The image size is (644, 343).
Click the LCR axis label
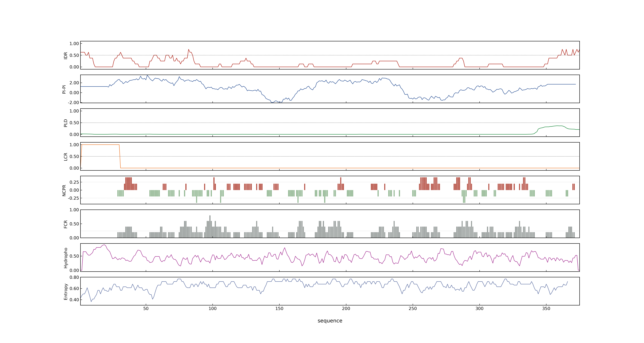point(66,157)
